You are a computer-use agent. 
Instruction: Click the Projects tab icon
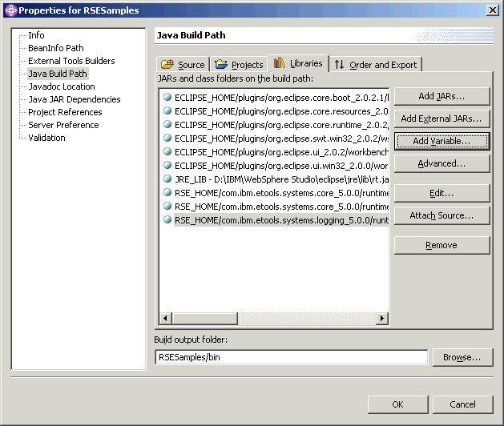[x=221, y=65]
